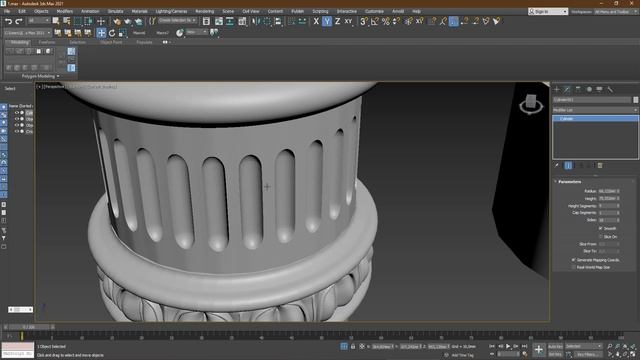Click the Undo arrow icon

click(x=8, y=21)
